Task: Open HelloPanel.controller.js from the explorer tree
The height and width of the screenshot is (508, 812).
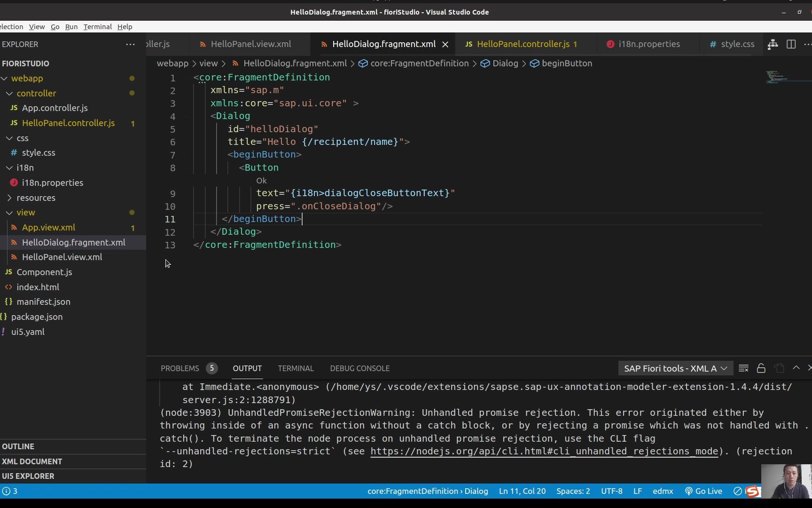Action: (x=68, y=123)
